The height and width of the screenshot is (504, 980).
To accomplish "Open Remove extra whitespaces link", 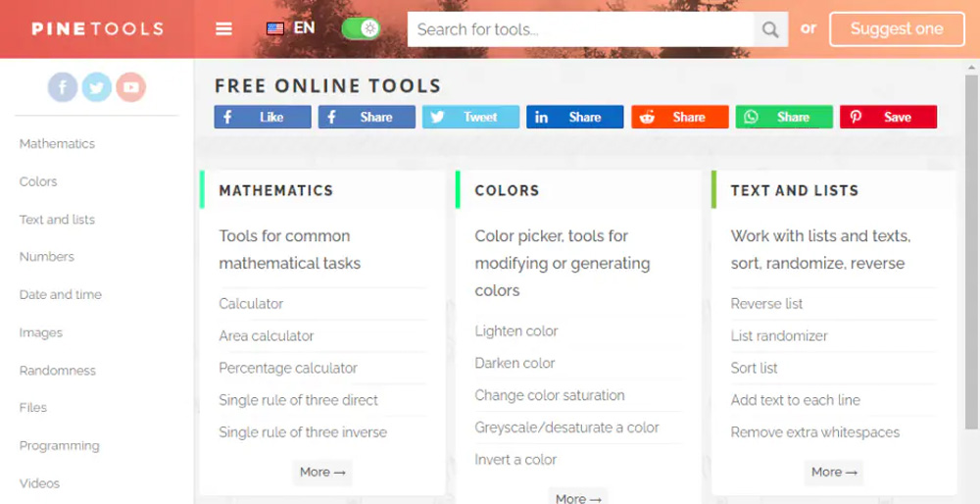I will coord(815,432).
